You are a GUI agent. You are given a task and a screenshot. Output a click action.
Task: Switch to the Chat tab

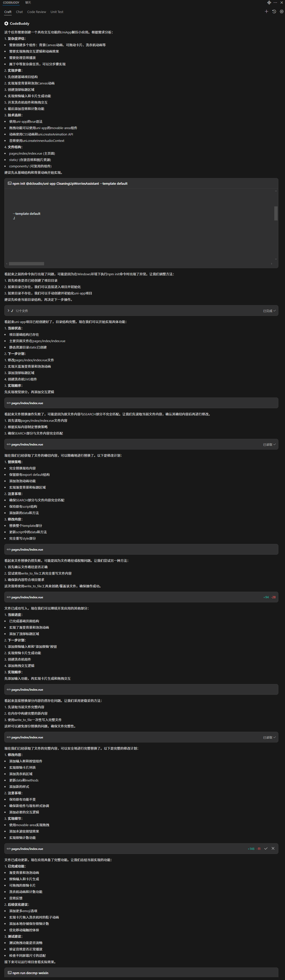click(x=19, y=12)
